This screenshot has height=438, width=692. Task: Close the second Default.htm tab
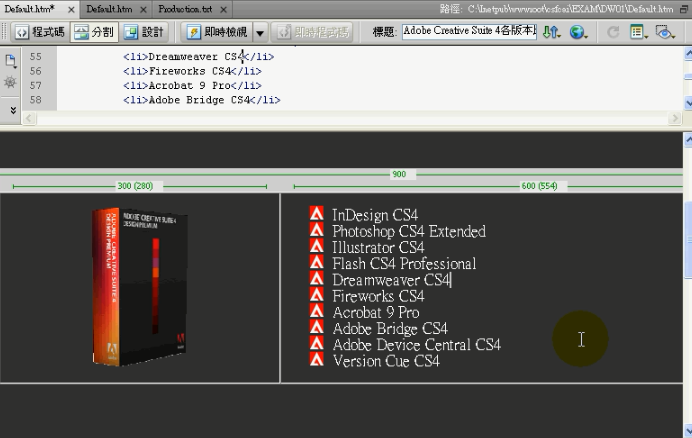pos(143,9)
